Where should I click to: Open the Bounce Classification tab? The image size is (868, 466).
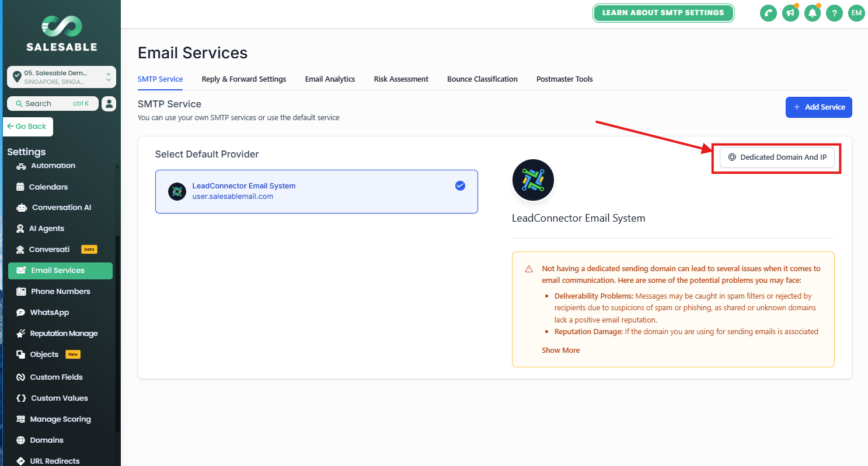click(x=482, y=79)
